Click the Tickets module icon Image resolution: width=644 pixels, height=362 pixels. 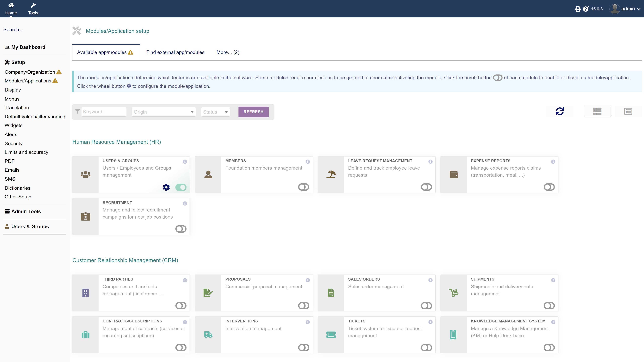pos(331,335)
